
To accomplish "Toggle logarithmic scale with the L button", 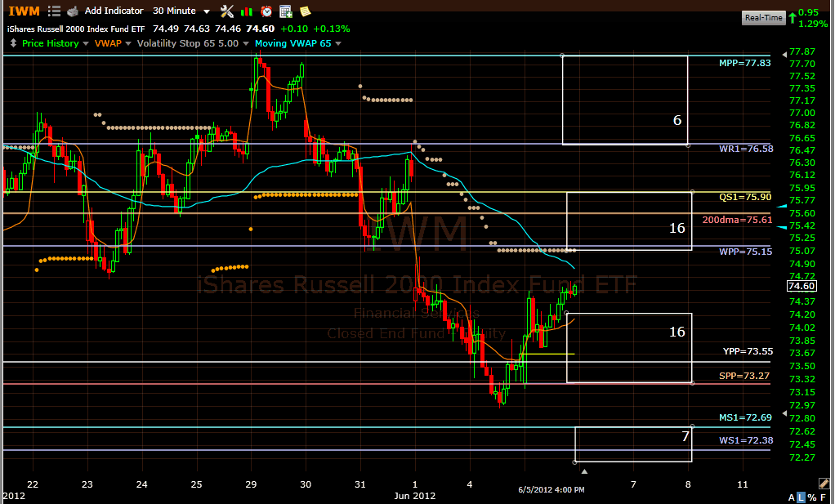I will (801, 497).
